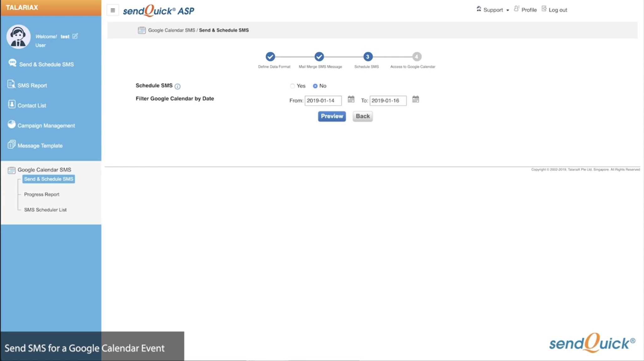Click Google Calendar SMS breadcrumb text
This screenshot has height=361, width=644.
172,30
